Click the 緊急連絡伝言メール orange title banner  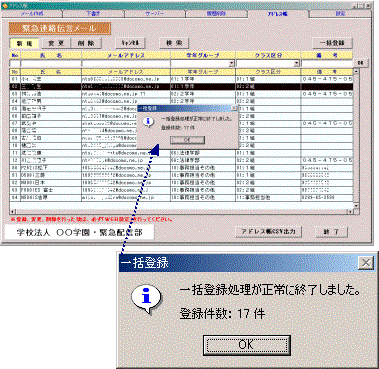coord(60,28)
